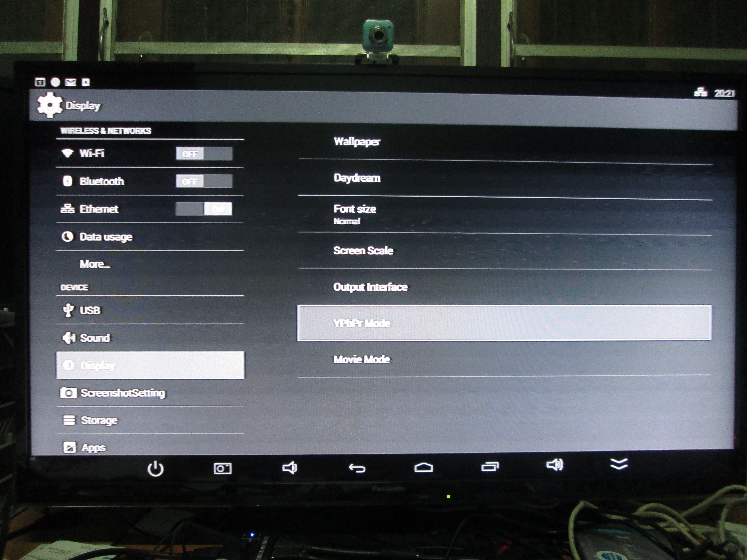Open Storage settings entry

151,420
